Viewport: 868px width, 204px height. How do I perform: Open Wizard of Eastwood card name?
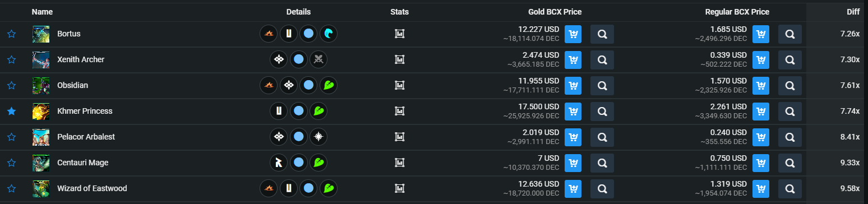click(92, 189)
